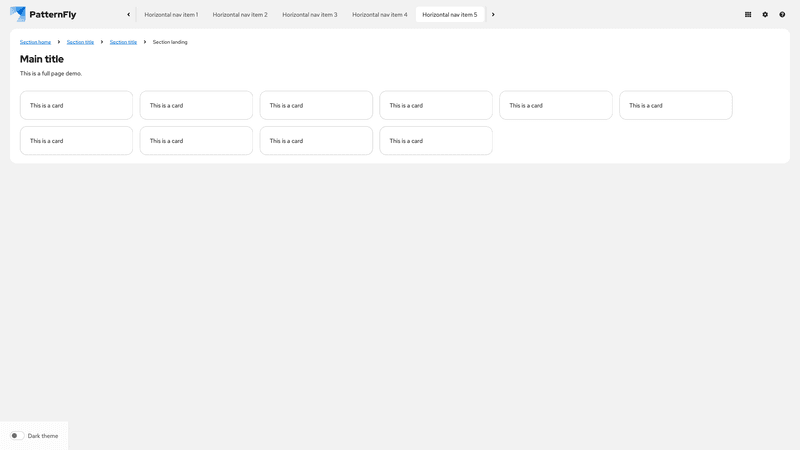Select Horizontal nav item 1 tab
This screenshot has width=800, height=450.
coord(171,15)
